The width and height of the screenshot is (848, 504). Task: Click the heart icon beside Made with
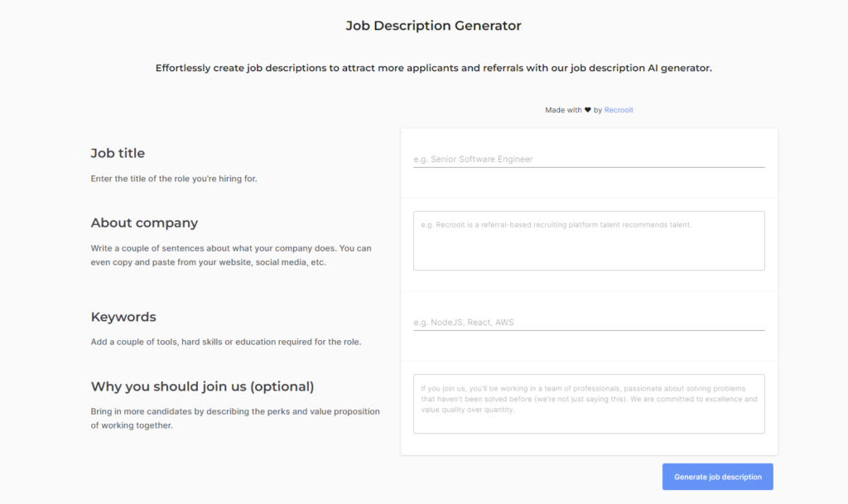[588, 110]
